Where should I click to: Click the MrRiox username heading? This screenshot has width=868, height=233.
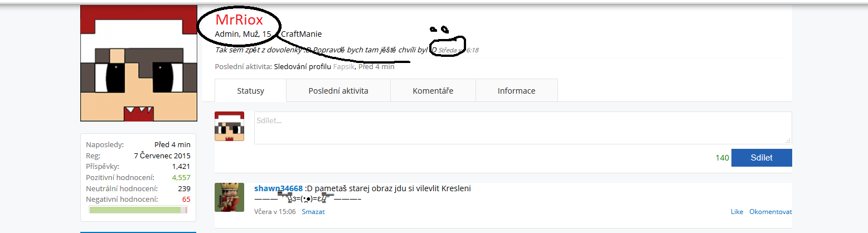pyautogui.click(x=239, y=21)
